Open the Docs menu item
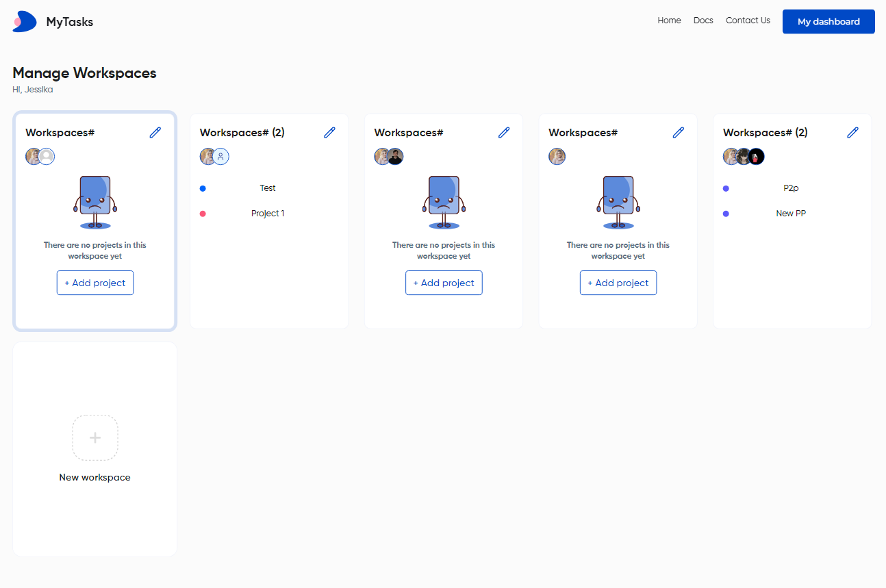The height and width of the screenshot is (588, 886). (703, 21)
